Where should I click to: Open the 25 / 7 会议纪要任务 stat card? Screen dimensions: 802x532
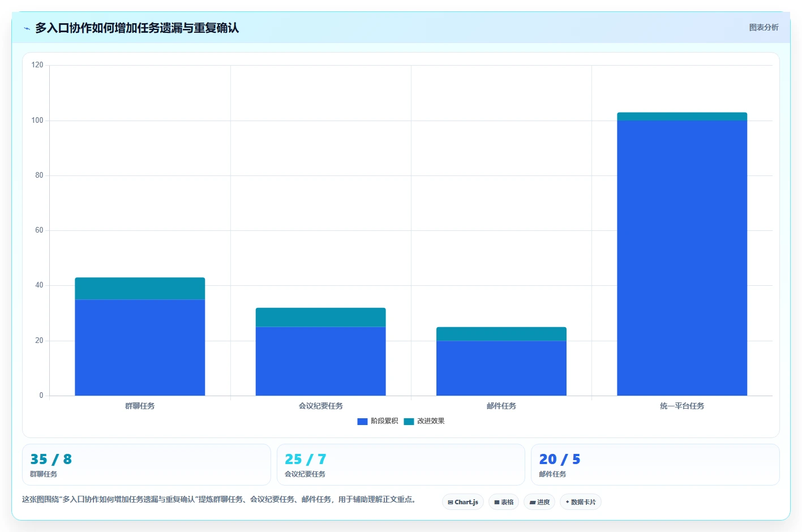pyautogui.click(x=401, y=465)
